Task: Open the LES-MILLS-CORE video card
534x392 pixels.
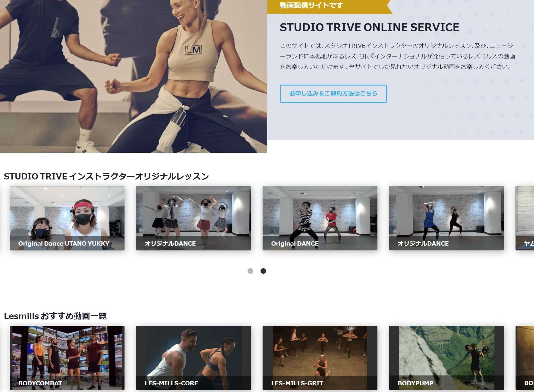Action: click(193, 358)
